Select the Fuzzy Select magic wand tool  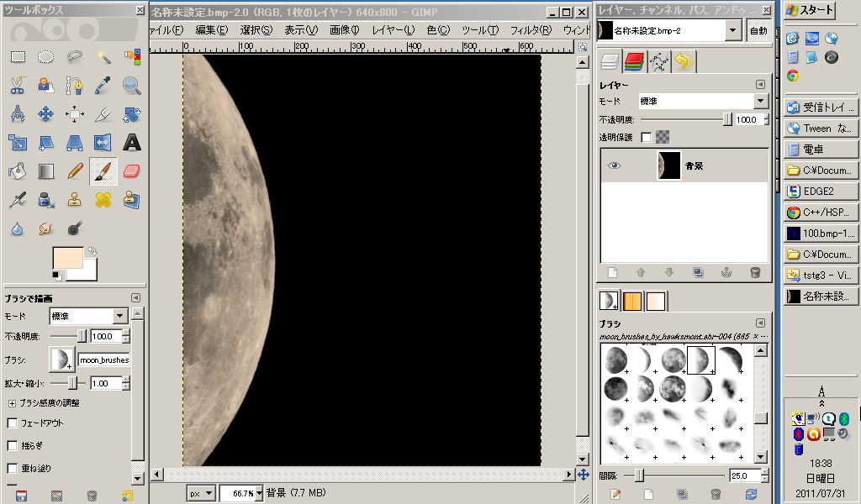(103, 57)
